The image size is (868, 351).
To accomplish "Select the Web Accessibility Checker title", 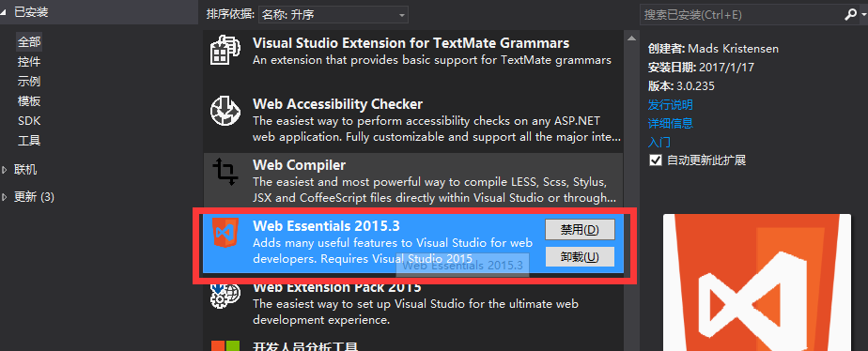I will click(x=337, y=104).
